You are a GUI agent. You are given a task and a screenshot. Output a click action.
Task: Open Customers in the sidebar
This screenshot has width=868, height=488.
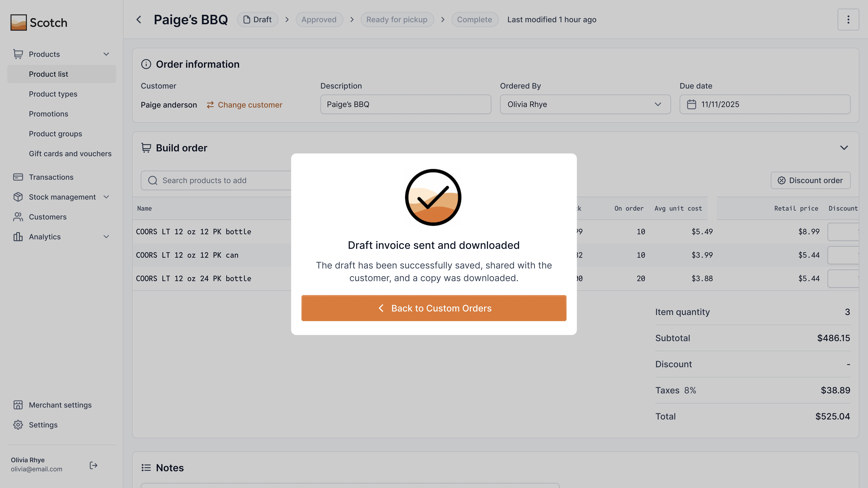point(47,217)
